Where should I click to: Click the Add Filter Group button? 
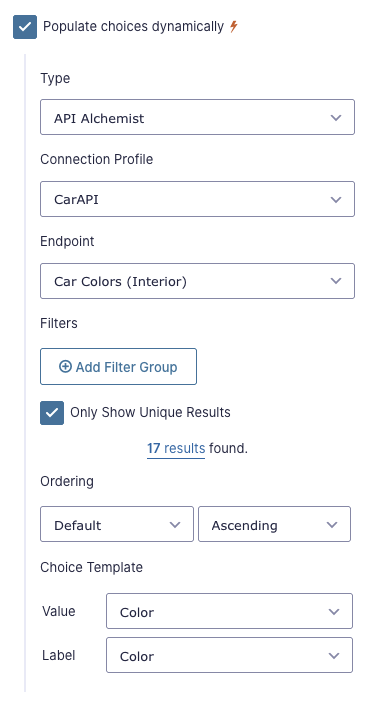tap(118, 367)
